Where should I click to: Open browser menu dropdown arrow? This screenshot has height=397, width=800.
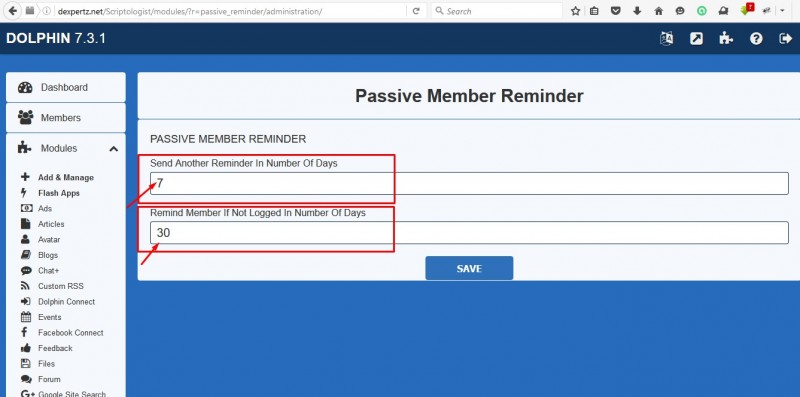click(782, 11)
